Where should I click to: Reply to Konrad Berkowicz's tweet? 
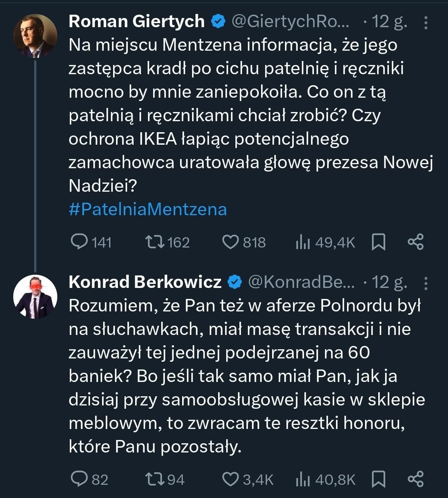point(79,479)
